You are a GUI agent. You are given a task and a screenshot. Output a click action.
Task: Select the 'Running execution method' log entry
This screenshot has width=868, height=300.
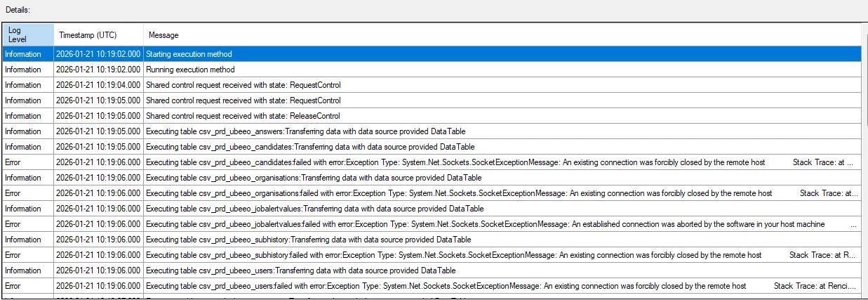[190, 70]
